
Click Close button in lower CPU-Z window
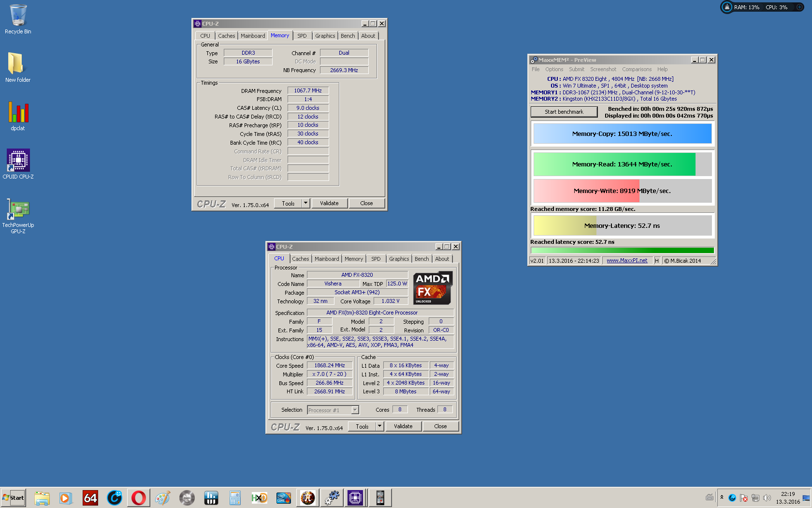[440, 426]
